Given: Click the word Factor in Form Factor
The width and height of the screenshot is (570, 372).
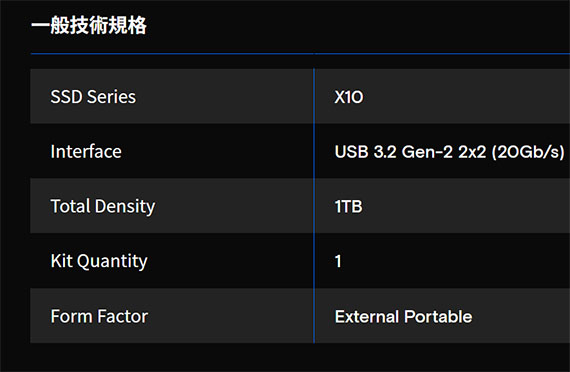Looking at the screenshot, I should click(123, 316).
